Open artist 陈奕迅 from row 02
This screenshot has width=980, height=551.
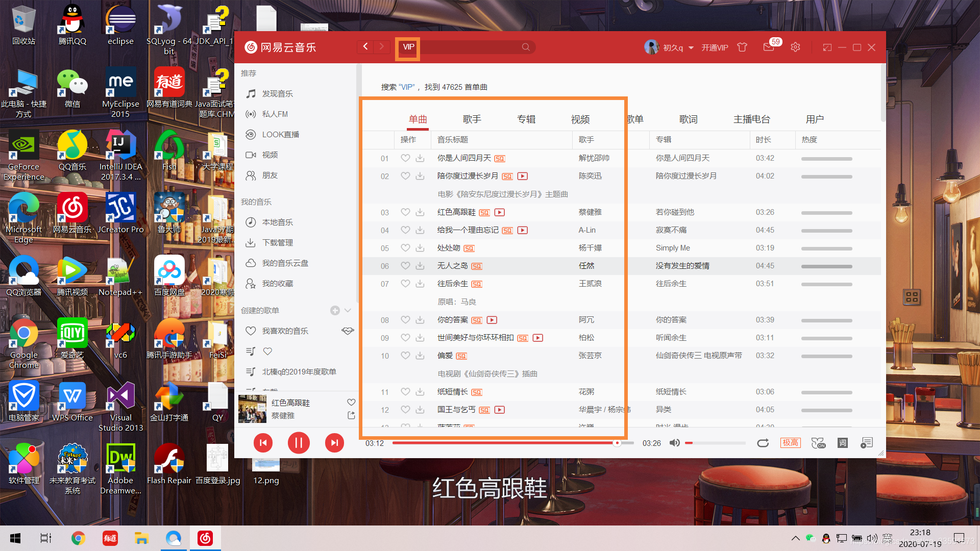(590, 176)
